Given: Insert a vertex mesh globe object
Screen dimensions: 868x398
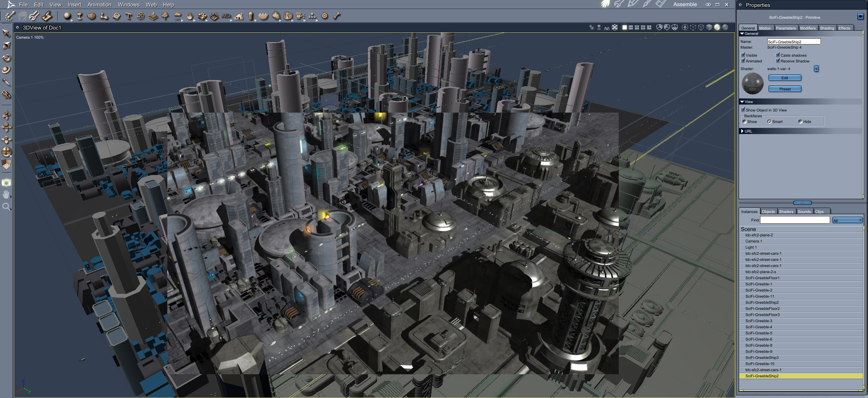Looking at the screenshot, I should tap(92, 16).
